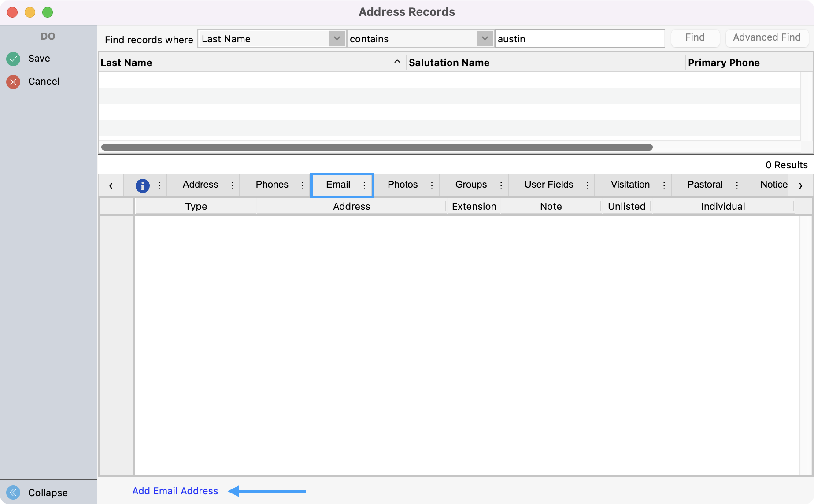
Task: Open the User Fields tab
Action: pyautogui.click(x=548, y=185)
